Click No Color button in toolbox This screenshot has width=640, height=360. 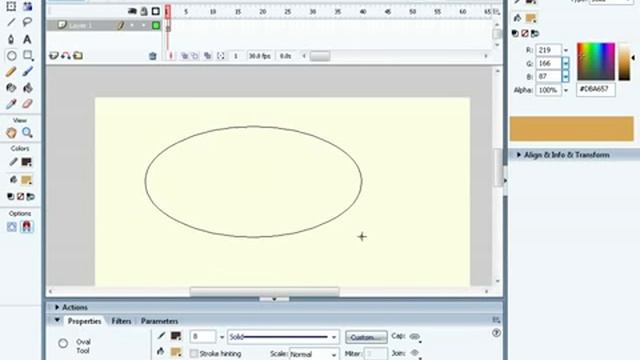(20, 197)
